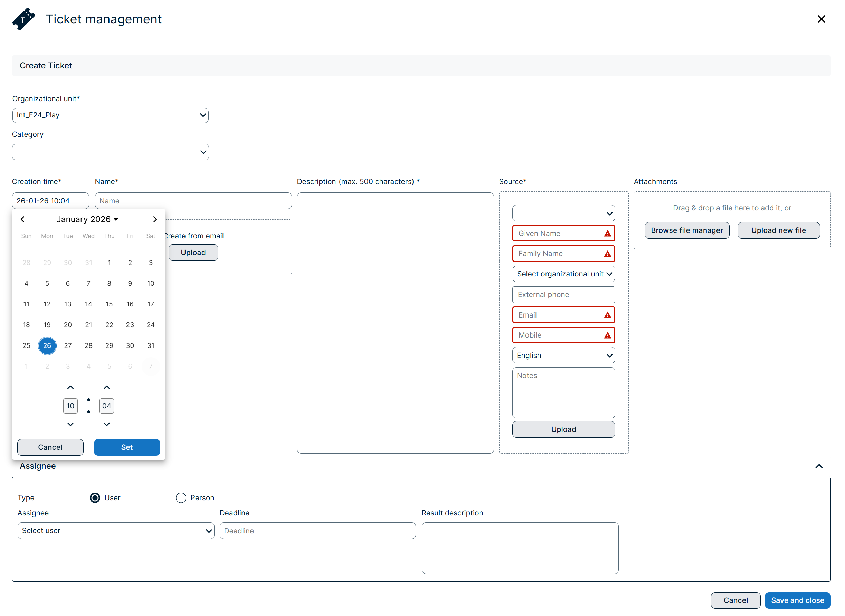This screenshot has width=845, height=616.
Task: Open January 2026 month-year selector
Action: [x=87, y=219]
